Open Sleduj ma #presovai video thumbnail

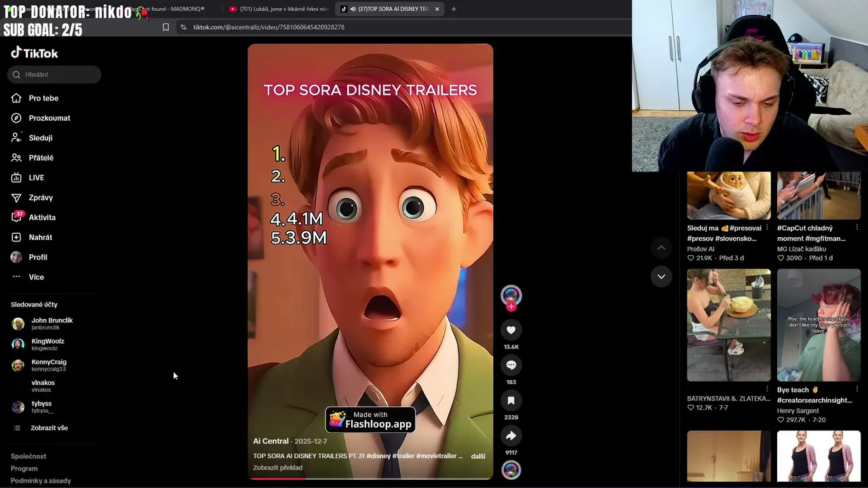[729, 196]
